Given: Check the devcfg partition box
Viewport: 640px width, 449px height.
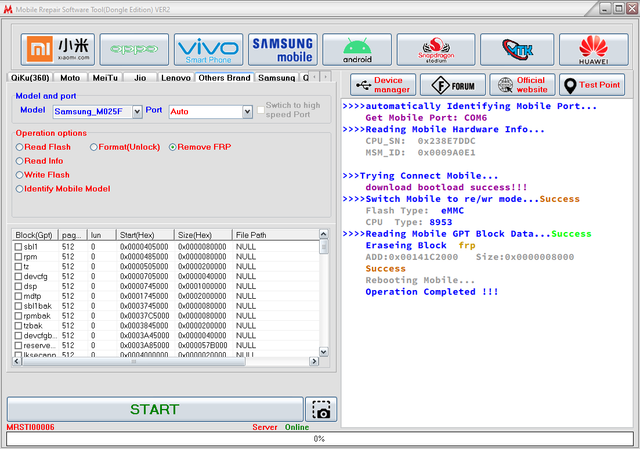Looking at the screenshot, I should (x=18, y=276).
